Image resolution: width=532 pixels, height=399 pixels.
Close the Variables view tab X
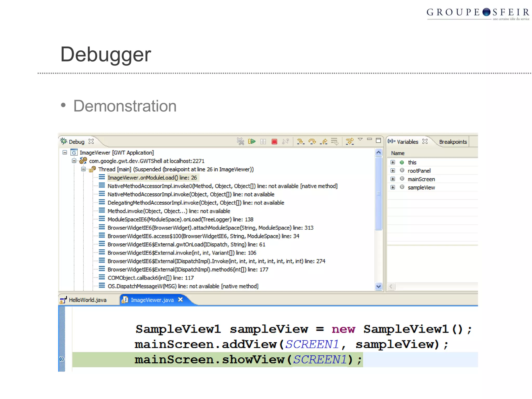(x=425, y=141)
